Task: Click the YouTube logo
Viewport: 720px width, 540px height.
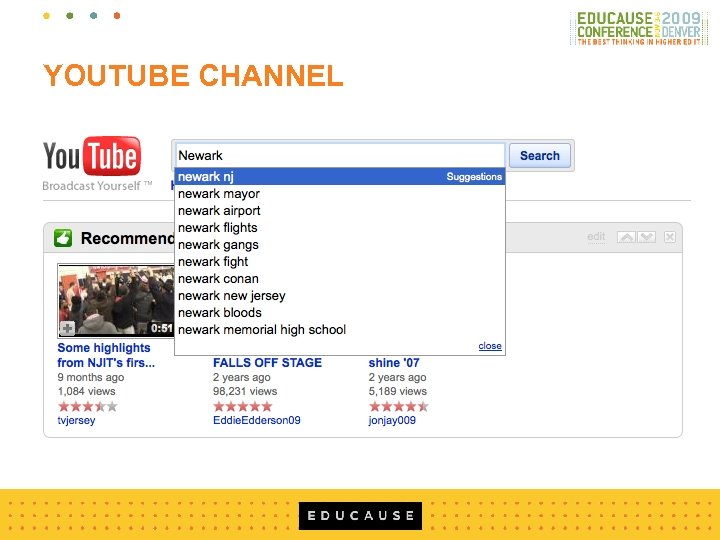Action: (92, 156)
